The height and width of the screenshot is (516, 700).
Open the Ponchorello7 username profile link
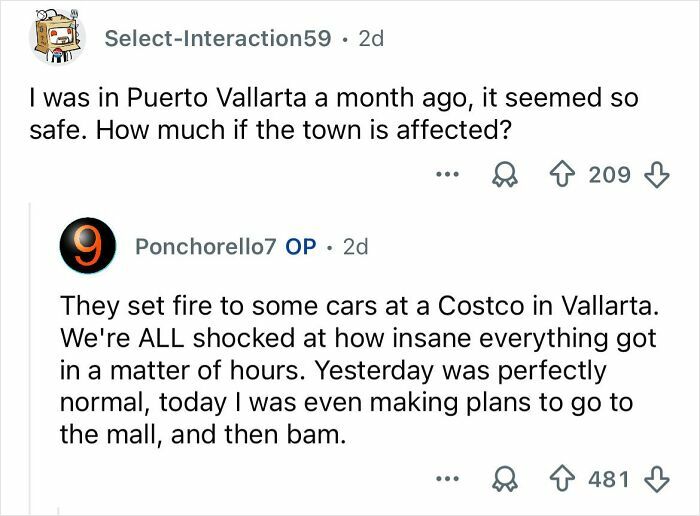[x=206, y=246]
